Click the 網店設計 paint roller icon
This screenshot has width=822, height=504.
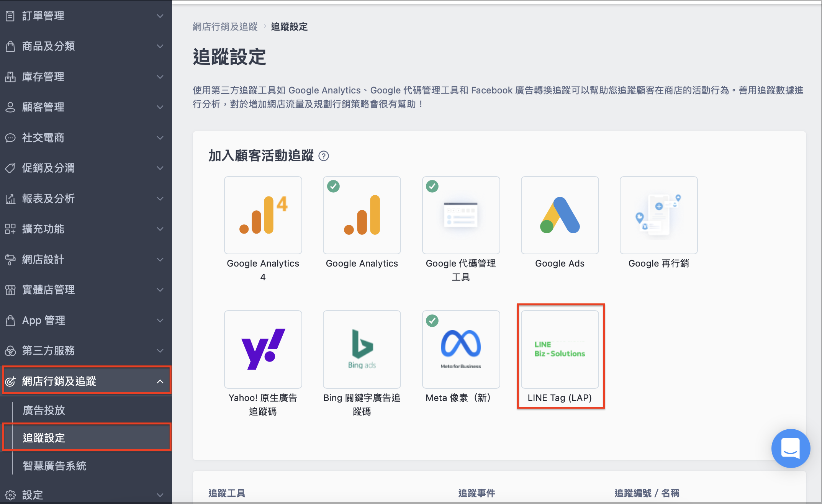pos(10,260)
